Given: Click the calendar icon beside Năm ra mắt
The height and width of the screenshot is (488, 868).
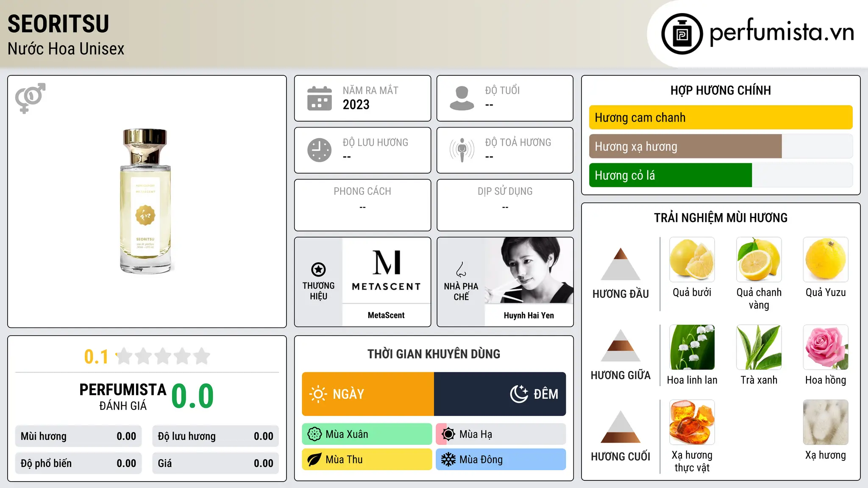Looking at the screenshot, I should (320, 98).
